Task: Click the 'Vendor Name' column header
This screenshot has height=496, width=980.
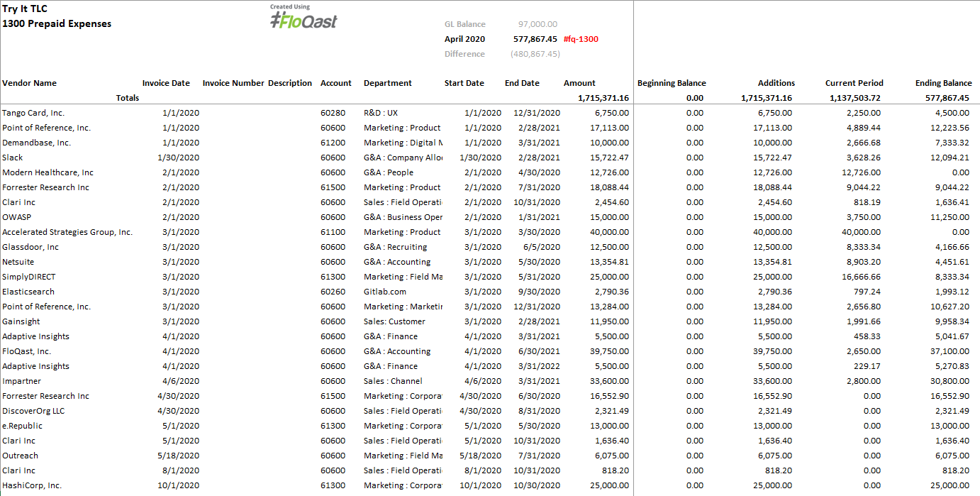Action: tap(29, 83)
